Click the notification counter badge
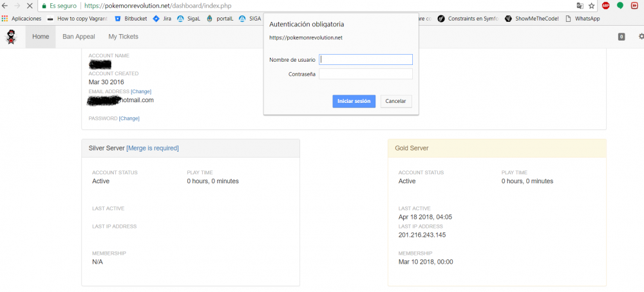The height and width of the screenshot is (292, 644). pyautogui.click(x=621, y=37)
